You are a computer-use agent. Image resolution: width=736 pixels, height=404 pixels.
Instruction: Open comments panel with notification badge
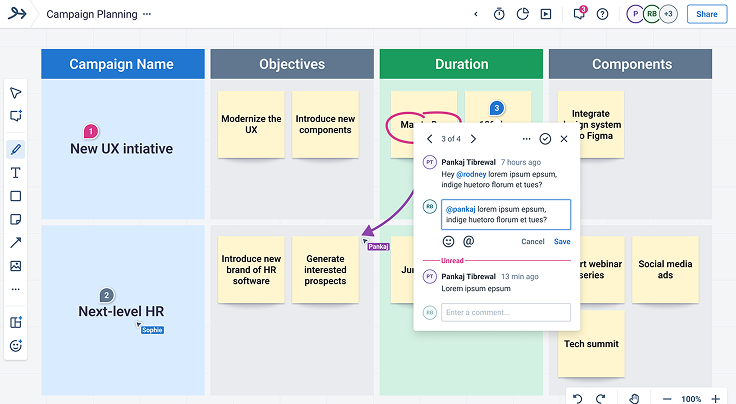[x=579, y=14]
